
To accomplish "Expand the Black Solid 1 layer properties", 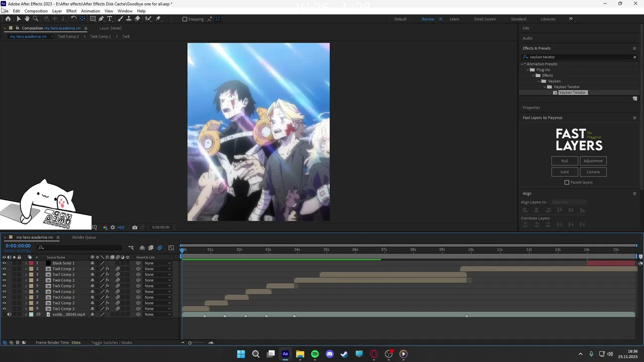I will 26,263.
